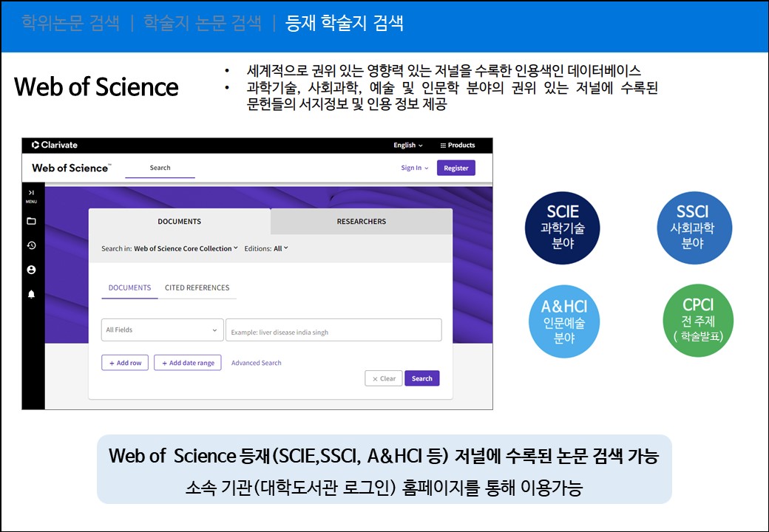Click the purple Search button
The image size is (769, 532).
pyautogui.click(x=421, y=378)
